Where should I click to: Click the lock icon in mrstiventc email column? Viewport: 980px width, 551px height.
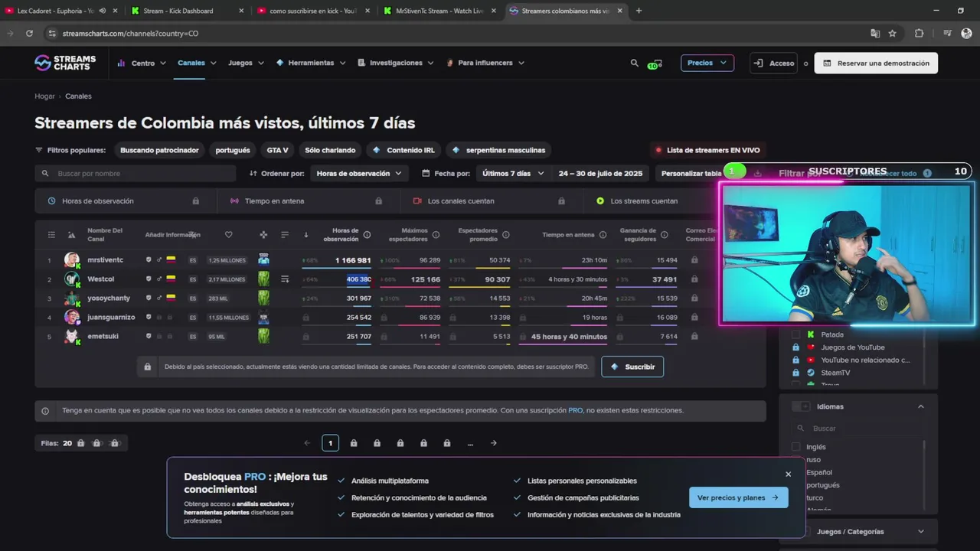coord(694,260)
